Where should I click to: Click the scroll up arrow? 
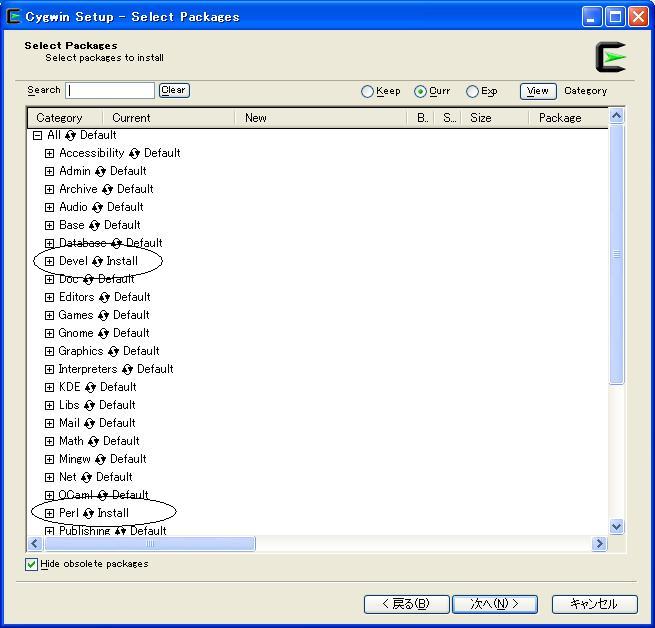tap(617, 116)
